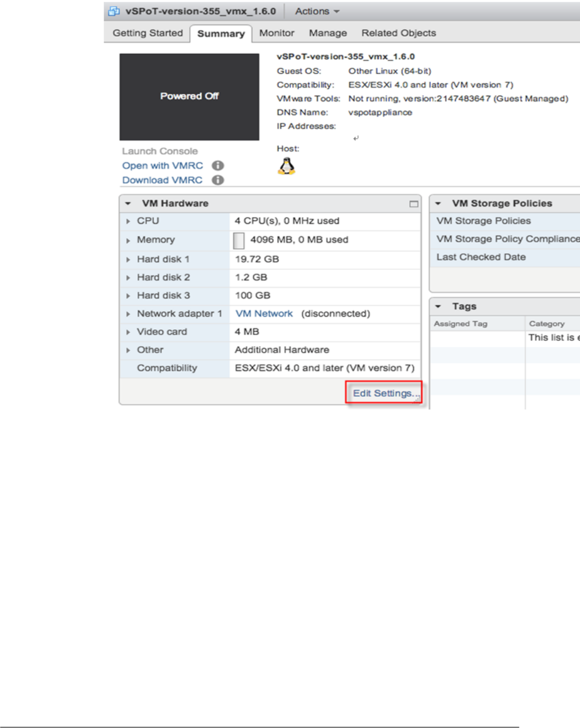Click the Linux penguin host icon
Image resolution: width=580 pixels, height=728 pixels.
pos(286,166)
